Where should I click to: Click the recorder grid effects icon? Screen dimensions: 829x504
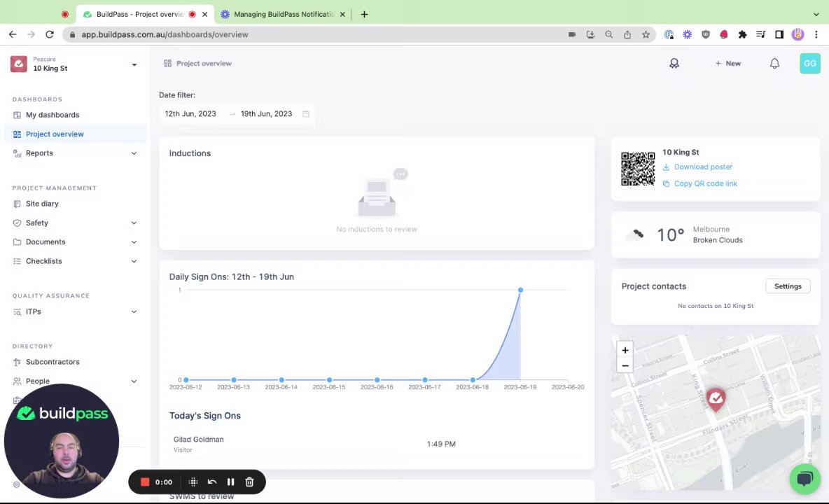tap(193, 482)
